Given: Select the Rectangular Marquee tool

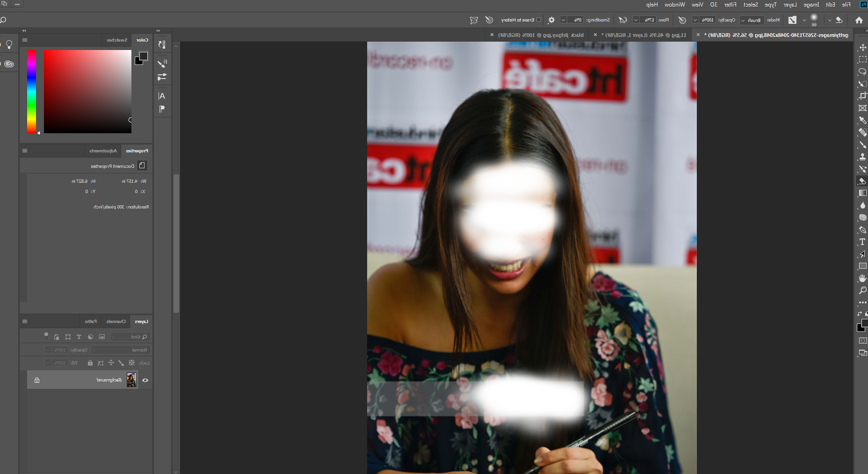Looking at the screenshot, I should [x=862, y=60].
